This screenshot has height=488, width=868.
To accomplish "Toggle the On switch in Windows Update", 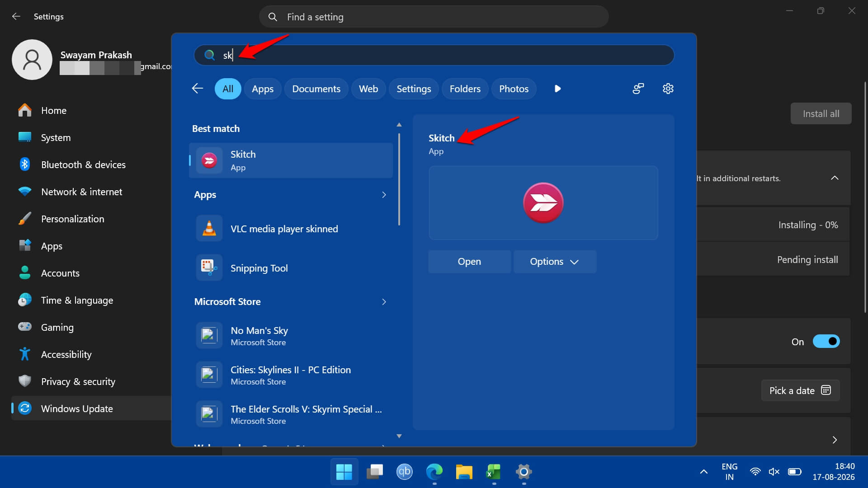I will tap(826, 341).
